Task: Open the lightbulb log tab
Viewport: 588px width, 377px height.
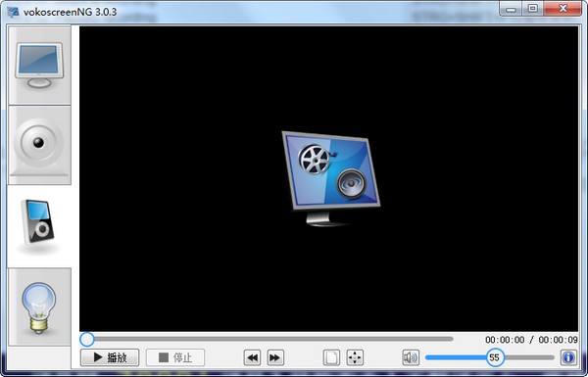Action: (x=39, y=306)
